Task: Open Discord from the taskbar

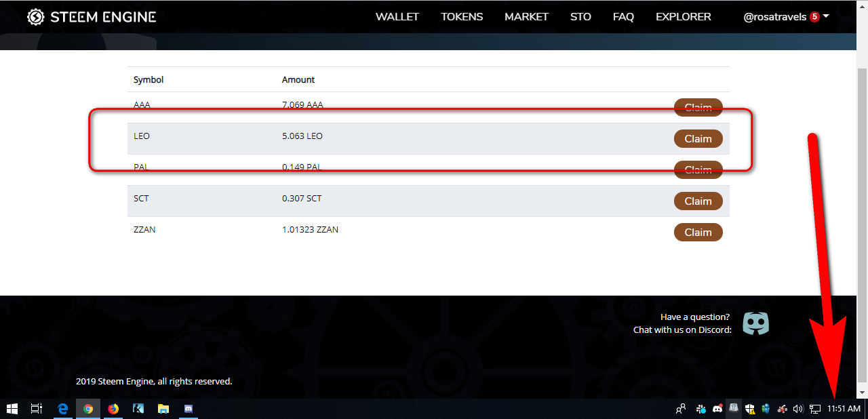Action: pos(189,409)
